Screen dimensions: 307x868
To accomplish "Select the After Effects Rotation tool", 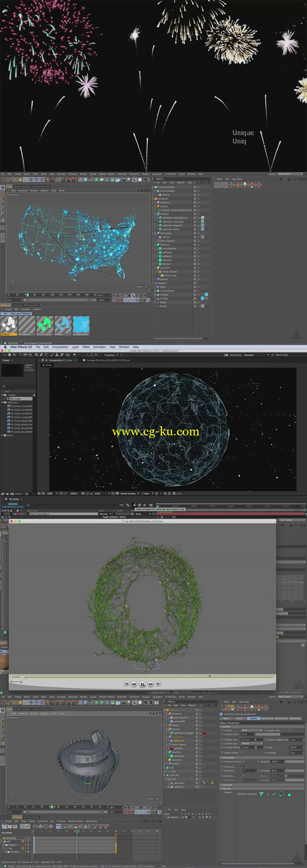I will 20,354.
